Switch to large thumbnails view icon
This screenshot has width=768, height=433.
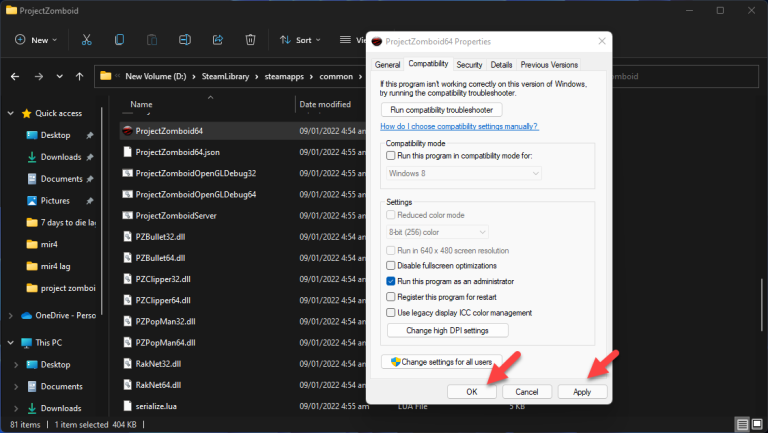pyautogui.click(x=757, y=424)
